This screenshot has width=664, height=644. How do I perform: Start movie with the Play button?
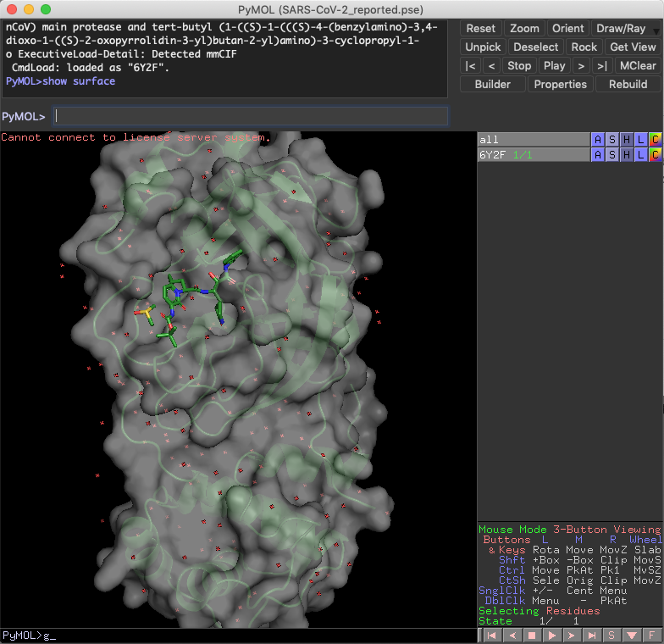click(554, 66)
